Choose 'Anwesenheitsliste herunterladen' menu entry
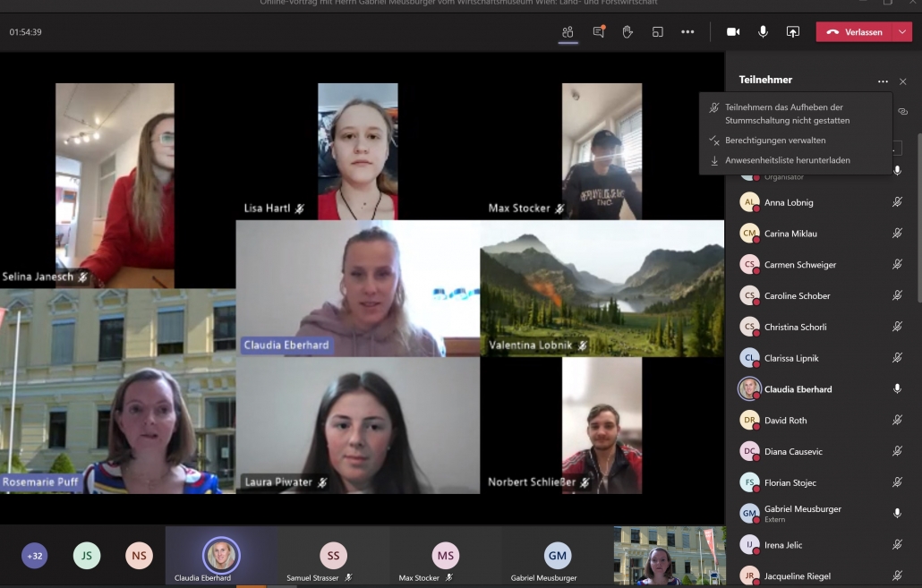922x588 pixels. 787,161
